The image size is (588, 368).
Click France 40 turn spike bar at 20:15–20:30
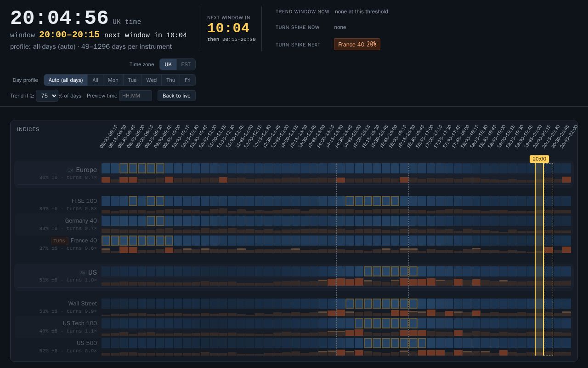click(548, 250)
